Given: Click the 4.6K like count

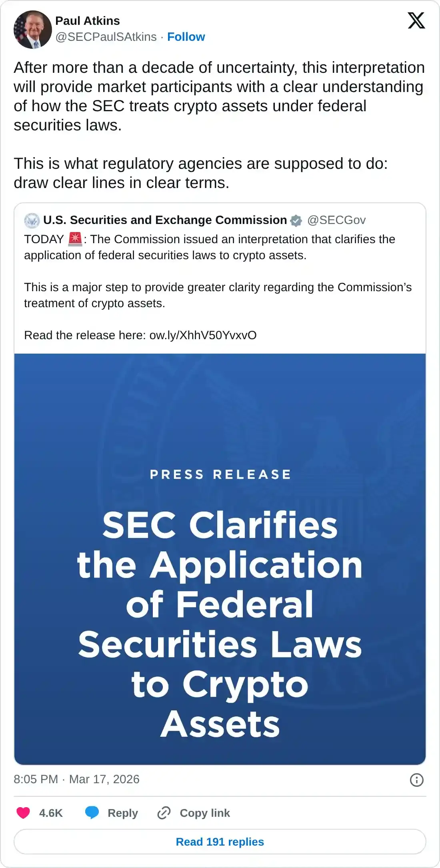Looking at the screenshot, I should (50, 813).
